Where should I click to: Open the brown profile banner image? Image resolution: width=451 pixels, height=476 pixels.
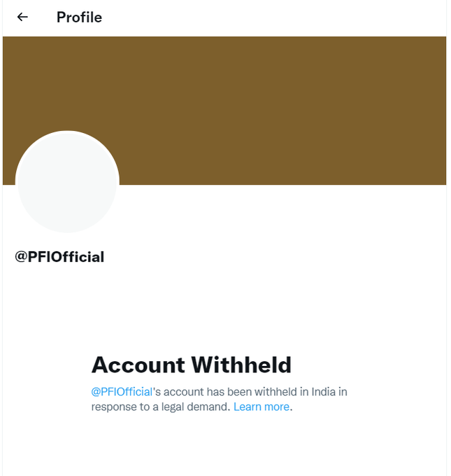coord(224,111)
